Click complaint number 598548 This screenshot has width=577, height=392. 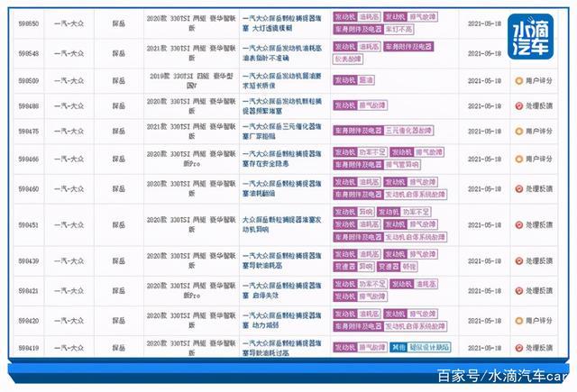(28, 54)
